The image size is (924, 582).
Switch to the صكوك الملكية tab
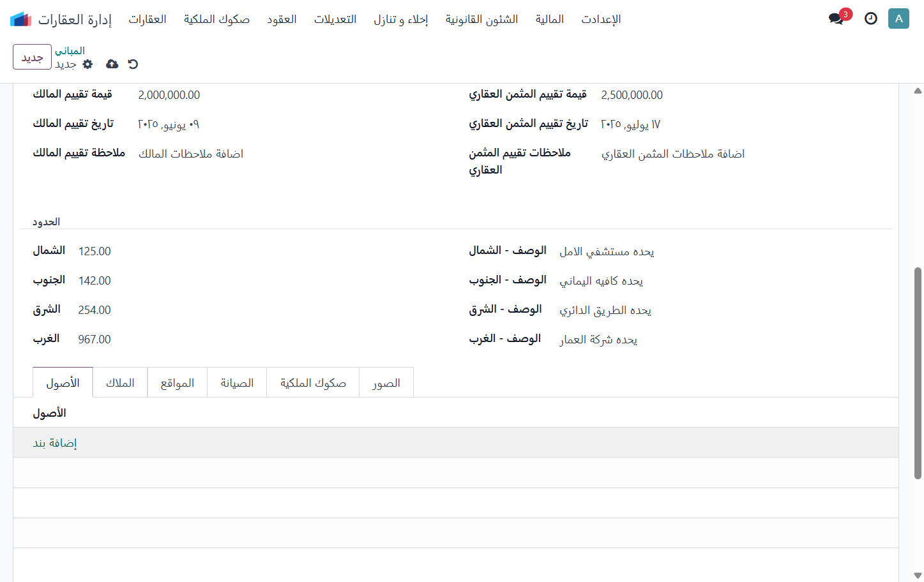click(313, 382)
